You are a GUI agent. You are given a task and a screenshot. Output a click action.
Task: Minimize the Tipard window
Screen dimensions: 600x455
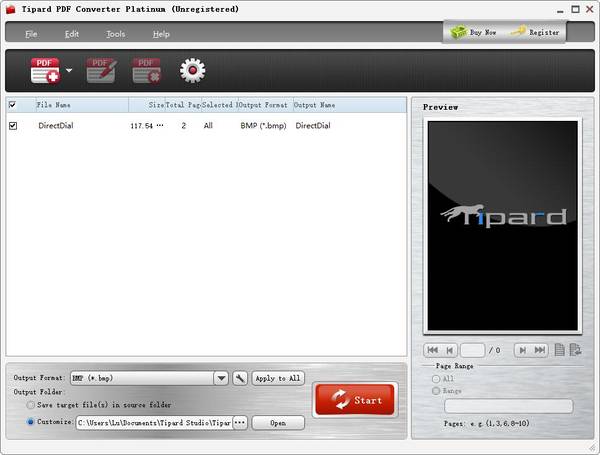point(560,10)
